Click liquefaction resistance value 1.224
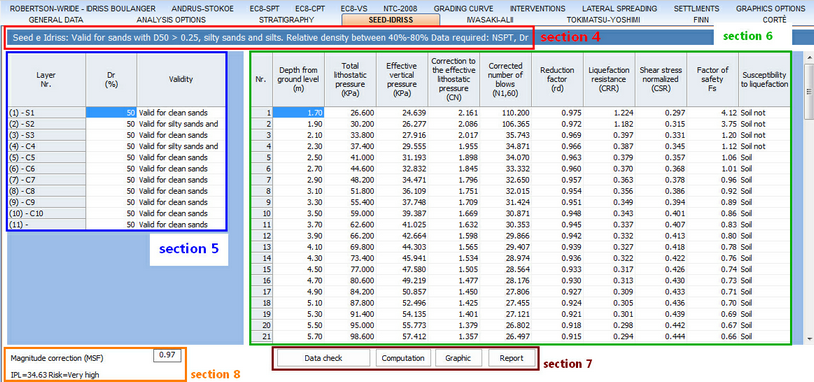Screen dimensions: 814x382 (x=609, y=113)
